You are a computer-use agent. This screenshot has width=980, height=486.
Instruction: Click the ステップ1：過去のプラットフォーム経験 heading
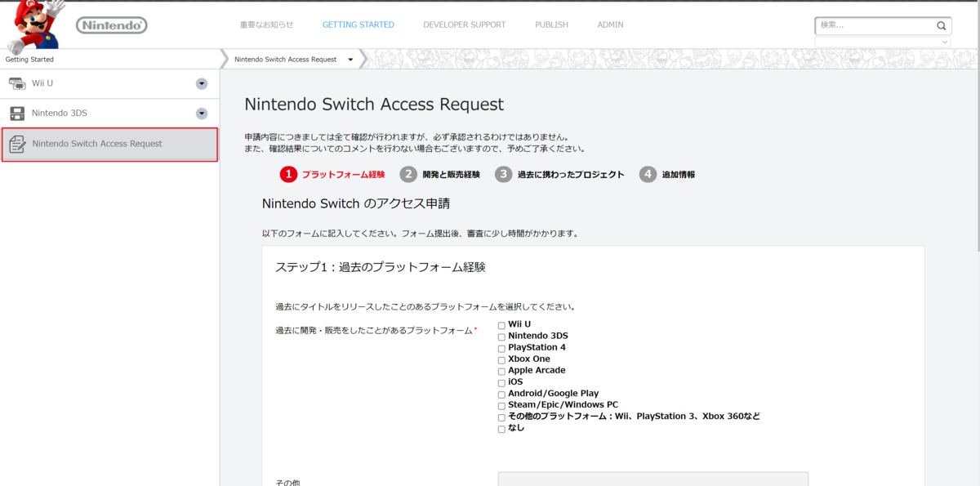tap(381, 267)
